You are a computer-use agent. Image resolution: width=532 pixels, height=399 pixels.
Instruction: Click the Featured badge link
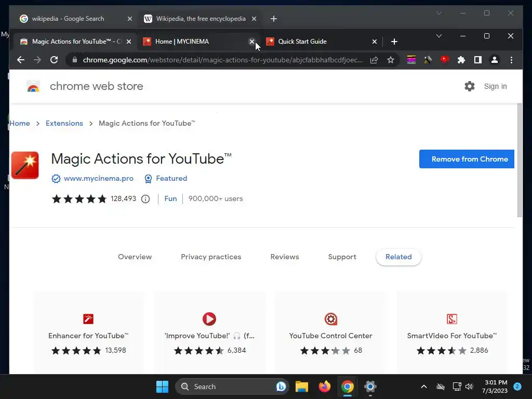171,179
